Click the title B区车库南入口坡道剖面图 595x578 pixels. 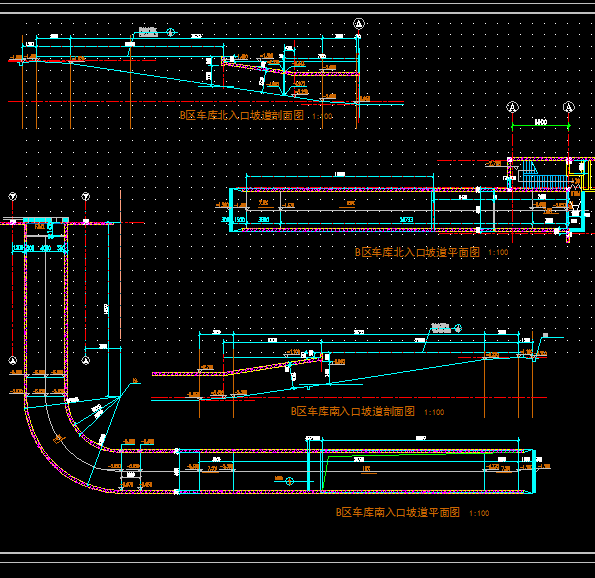(353, 411)
